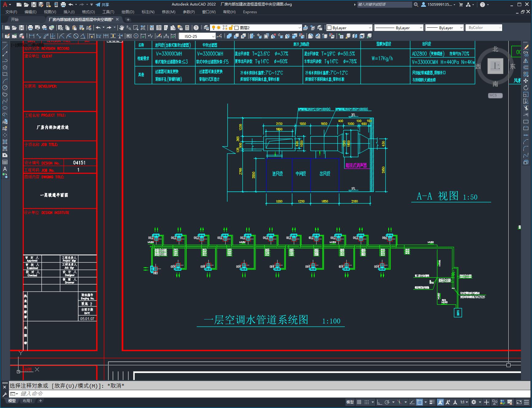This screenshot has width=532, height=408.
Task: Click the ViewCube 上 top face
Action: tap(495, 66)
